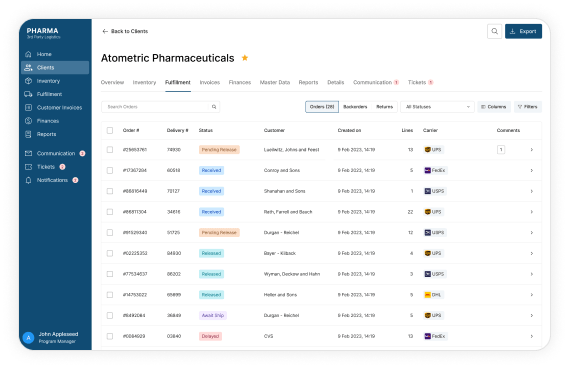
Task: Click the Export button
Action: pos(523,31)
